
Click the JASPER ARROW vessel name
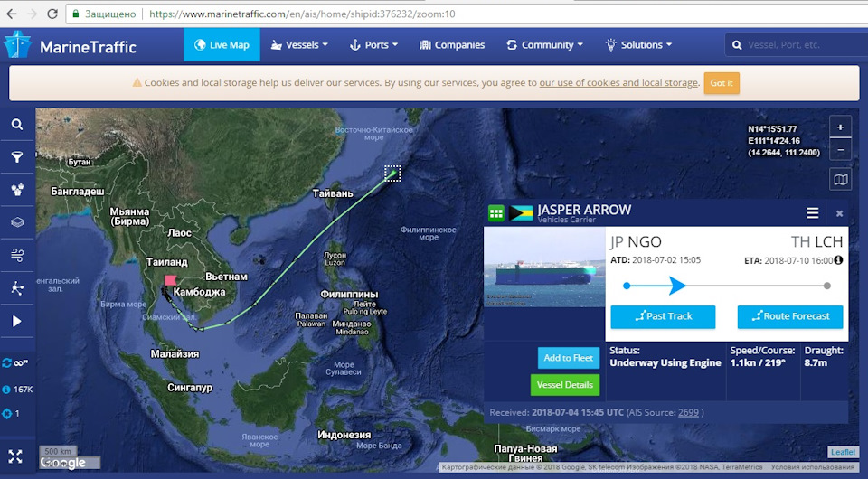(584, 210)
